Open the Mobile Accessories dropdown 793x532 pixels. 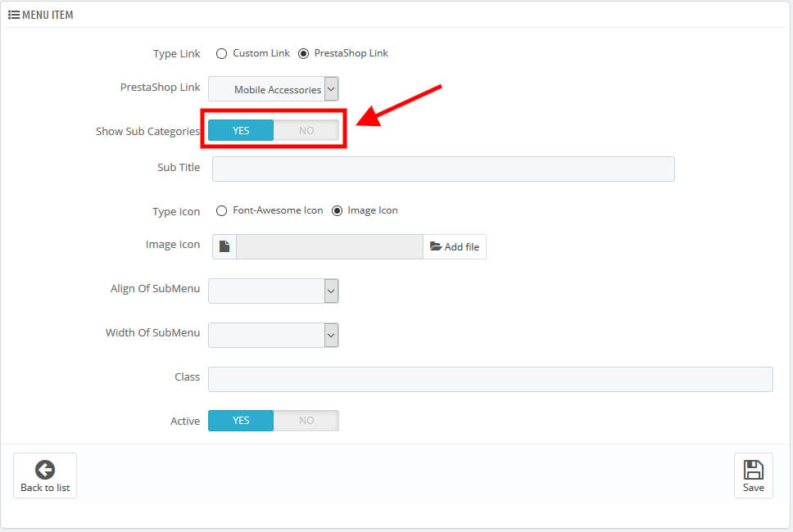(x=274, y=89)
